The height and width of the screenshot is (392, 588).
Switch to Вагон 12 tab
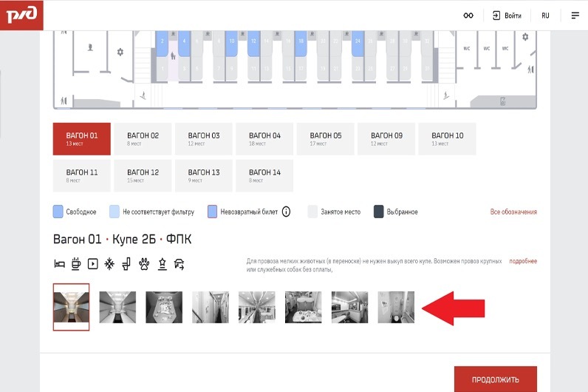[143, 175]
